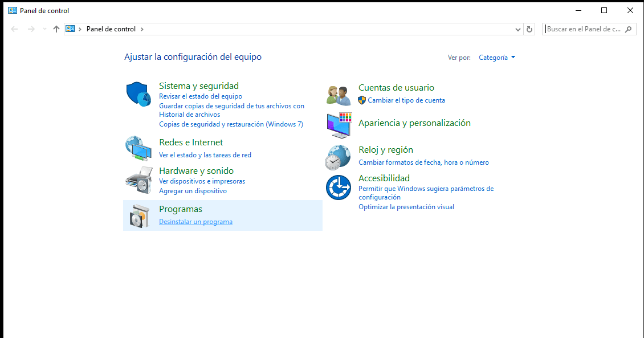644x338 pixels.
Task: Open Accesibilidad category heading
Action: pos(384,178)
